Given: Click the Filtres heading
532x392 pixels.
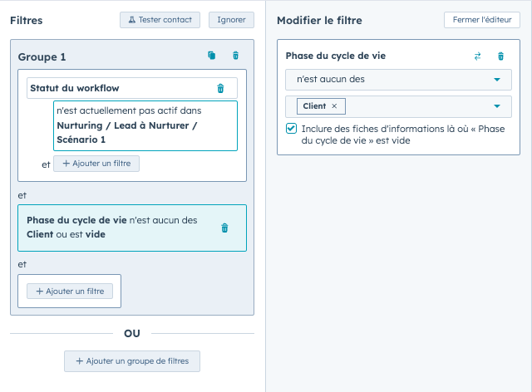Looking at the screenshot, I should tap(26, 20).
